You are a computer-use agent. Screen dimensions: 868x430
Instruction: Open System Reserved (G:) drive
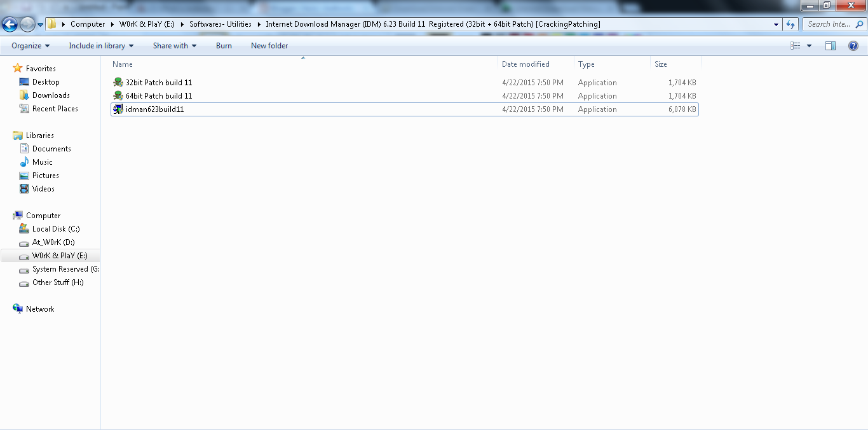tap(65, 269)
